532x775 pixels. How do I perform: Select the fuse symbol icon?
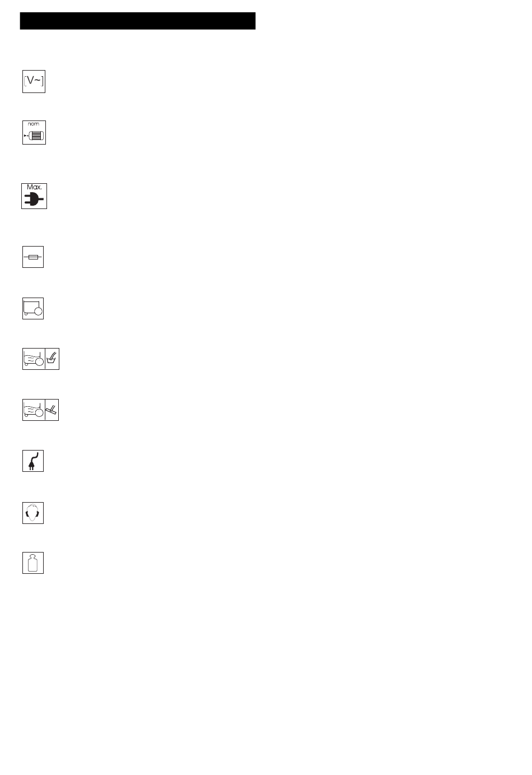(x=33, y=257)
